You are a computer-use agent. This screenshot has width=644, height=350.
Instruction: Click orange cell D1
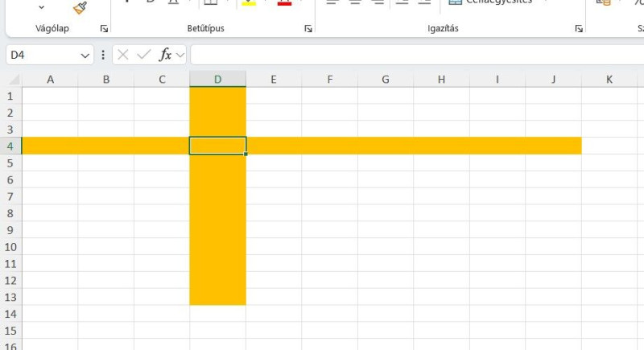pyautogui.click(x=217, y=96)
